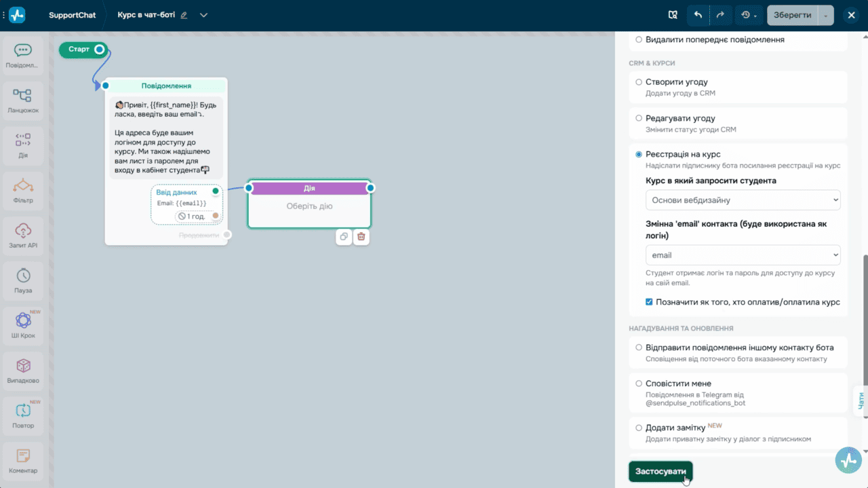Click the Email: {{email}} variable text
Image resolution: width=868 pixels, height=488 pixels.
[182, 204]
